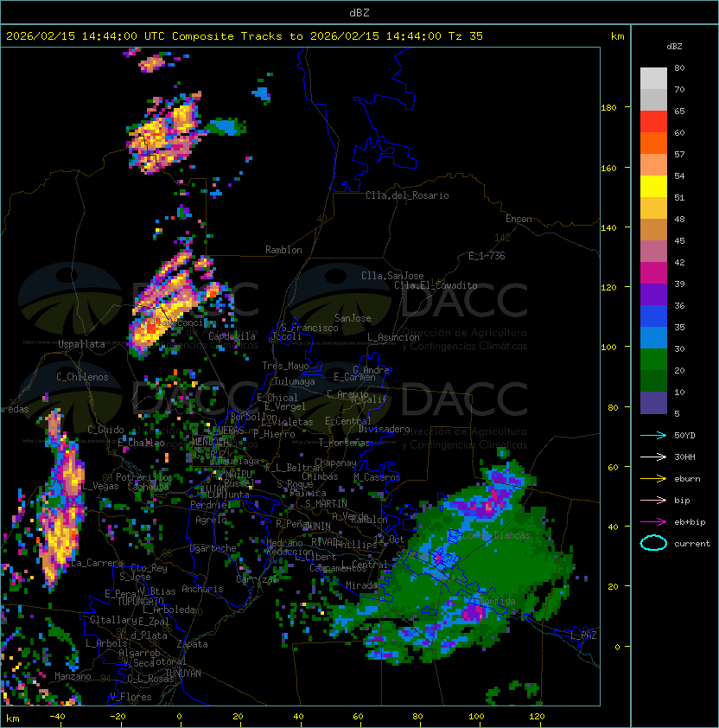Click the Uspallata place label
Screen dimensions: 719x728
(81, 344)
